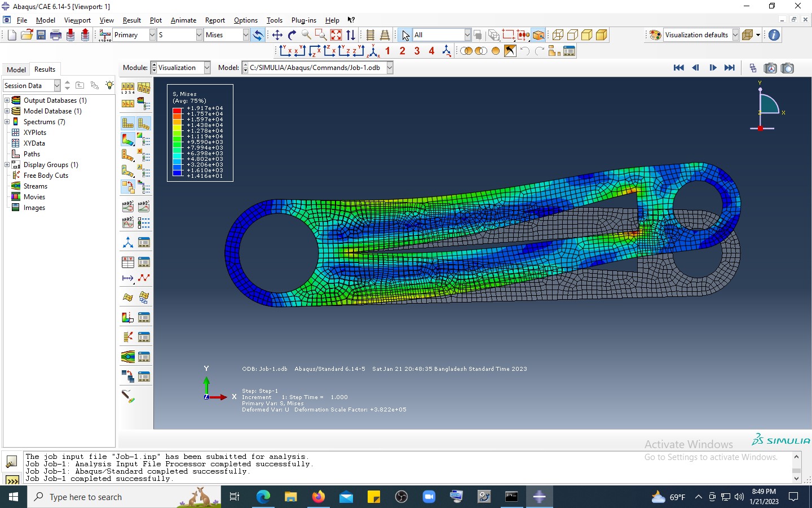Open the Animate menu

click(x=183, y=20)
